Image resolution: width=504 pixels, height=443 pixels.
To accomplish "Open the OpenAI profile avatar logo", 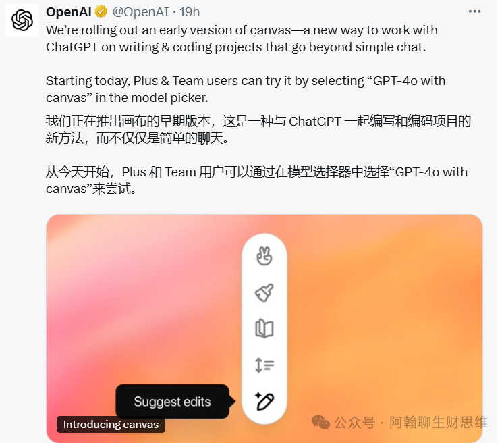I will [22, 20].
